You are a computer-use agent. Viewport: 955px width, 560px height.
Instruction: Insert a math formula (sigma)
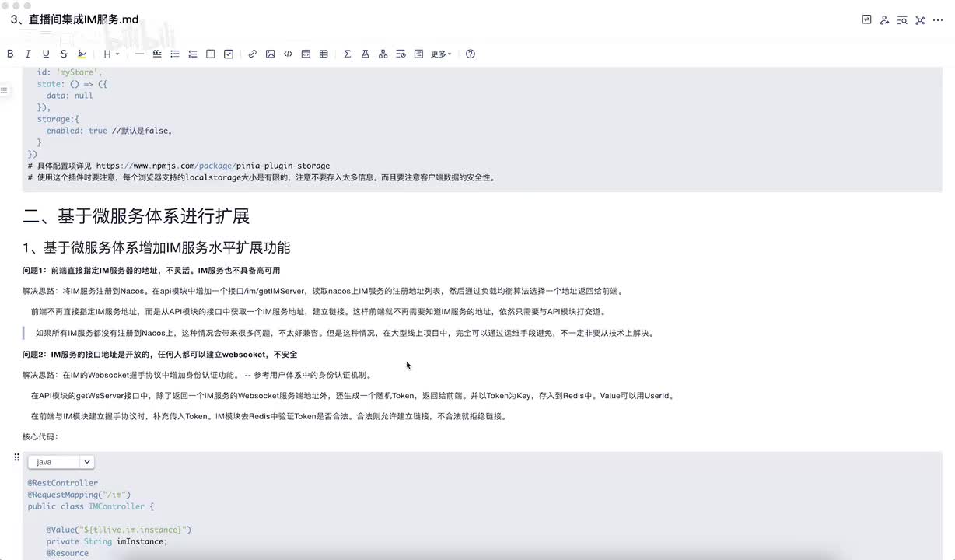(347, 54)
